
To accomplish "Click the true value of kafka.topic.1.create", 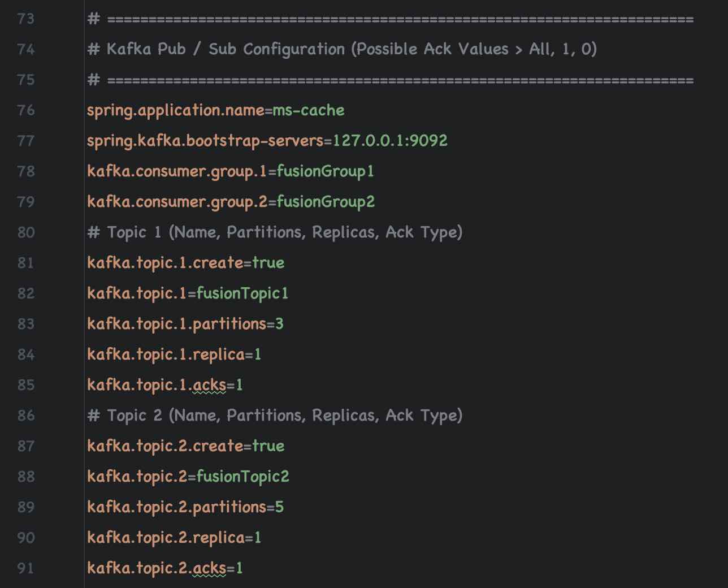I will (x=268, y=263).
